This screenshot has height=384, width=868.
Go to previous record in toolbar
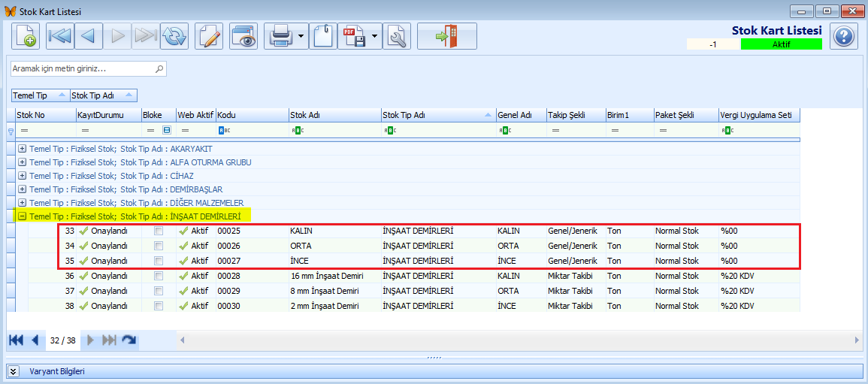[x=89, y=37]
